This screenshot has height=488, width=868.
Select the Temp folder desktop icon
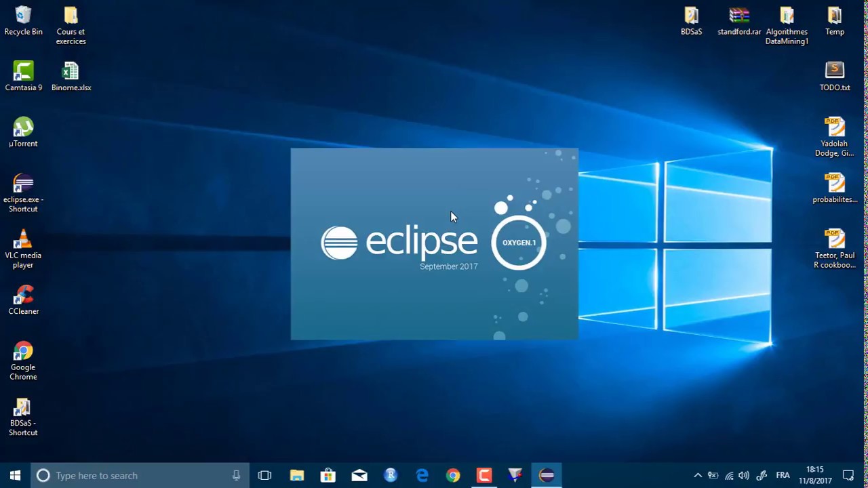tap(835, 21)
